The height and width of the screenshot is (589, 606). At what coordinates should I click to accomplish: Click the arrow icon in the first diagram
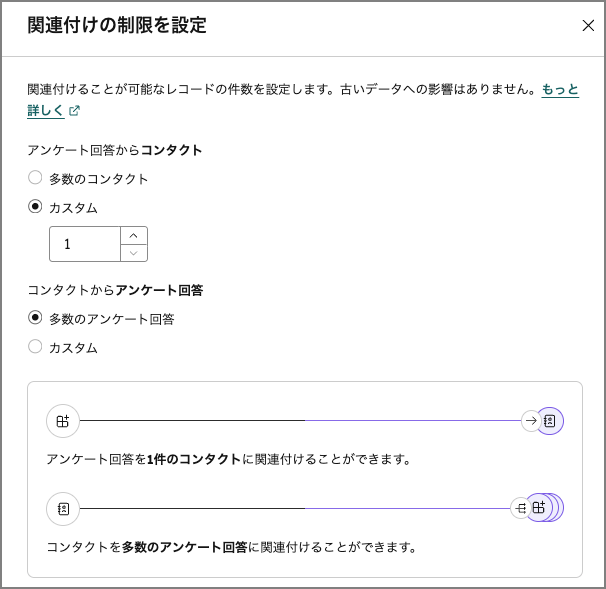tap(530, 421)
